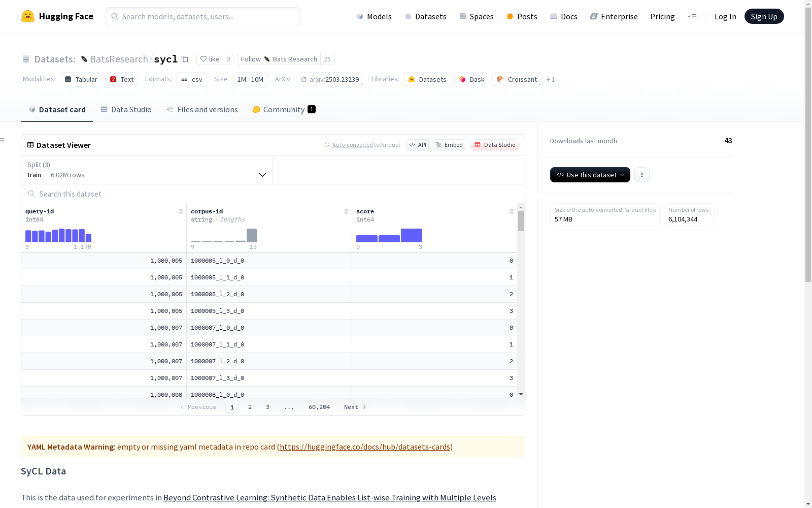Click the Datasets stack icon beside the title
The image size is (812, 508).
click(x=26, y=59)
